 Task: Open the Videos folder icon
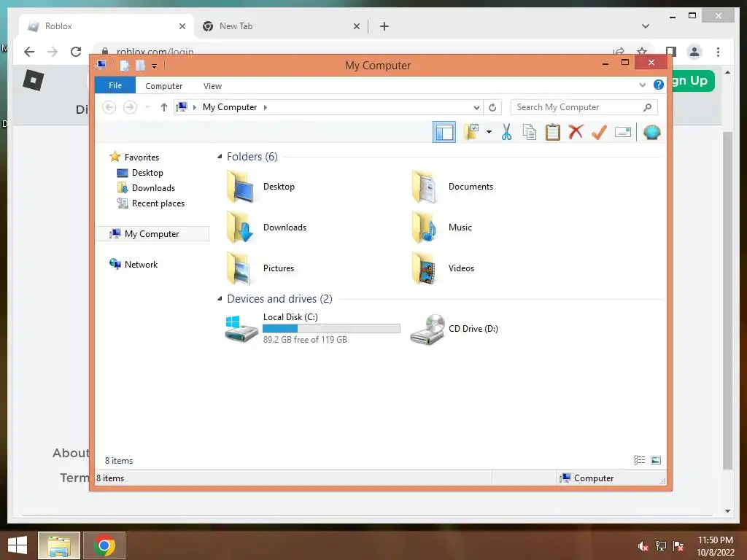(424, 268)
